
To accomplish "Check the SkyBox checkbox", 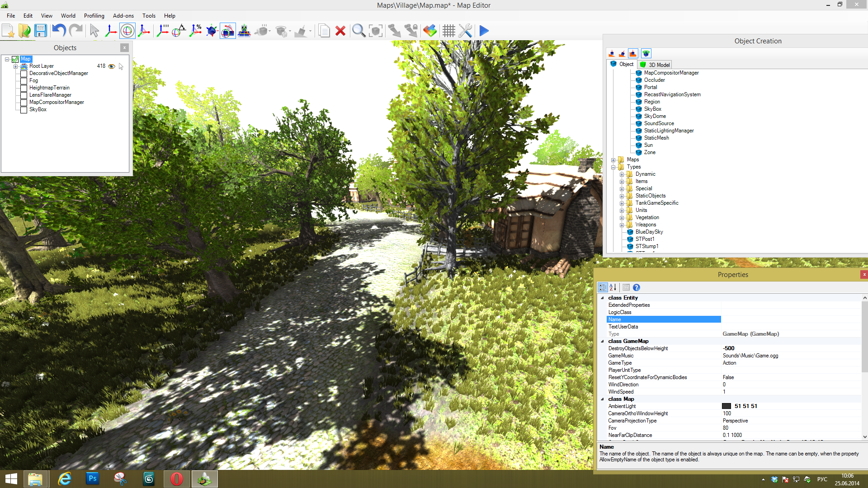I will tap(24, 110).
